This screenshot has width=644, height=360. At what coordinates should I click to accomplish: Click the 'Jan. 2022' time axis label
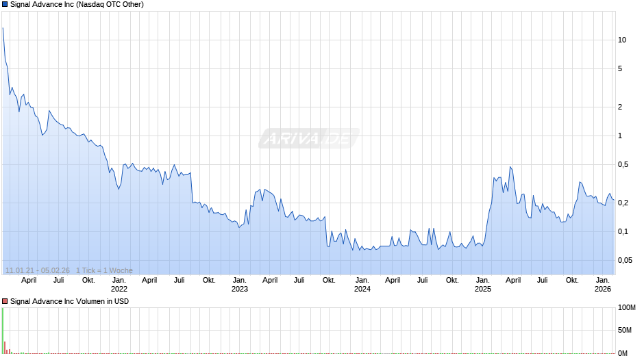(119, 285)
